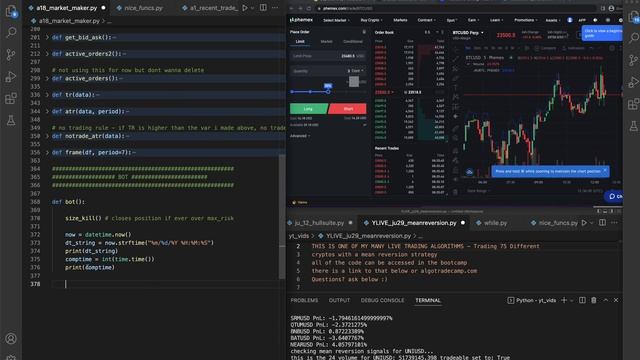The image size is (640, 360).
Task: Open the Phemex user account avatar
Action: point(570,20)
